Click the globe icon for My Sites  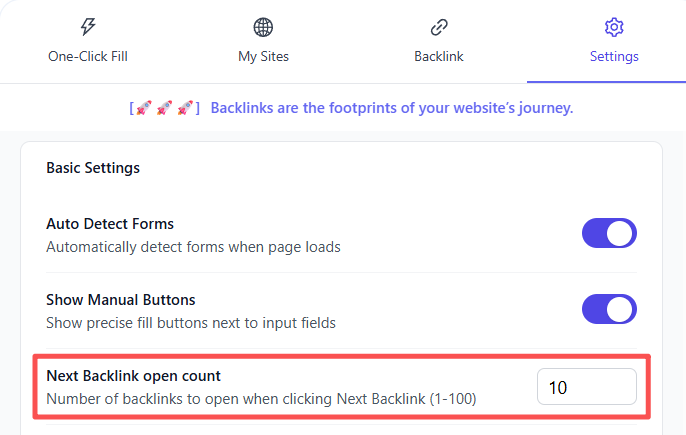(263, 27)
